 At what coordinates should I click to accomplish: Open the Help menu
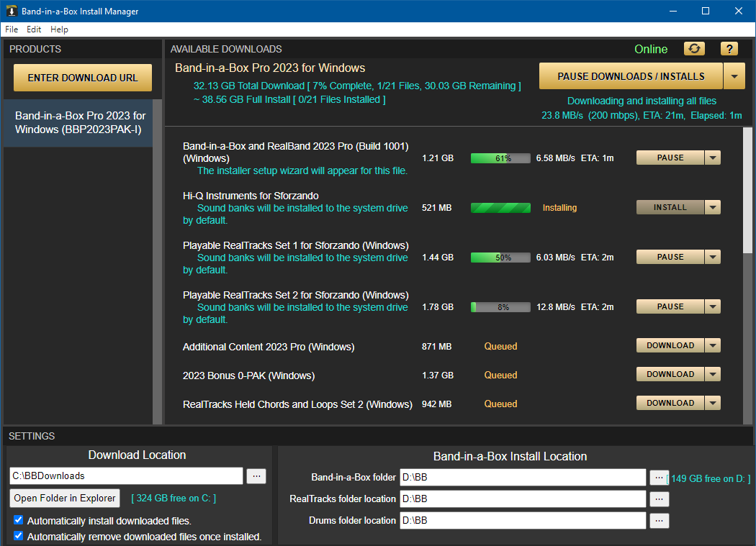click(59, 29)
